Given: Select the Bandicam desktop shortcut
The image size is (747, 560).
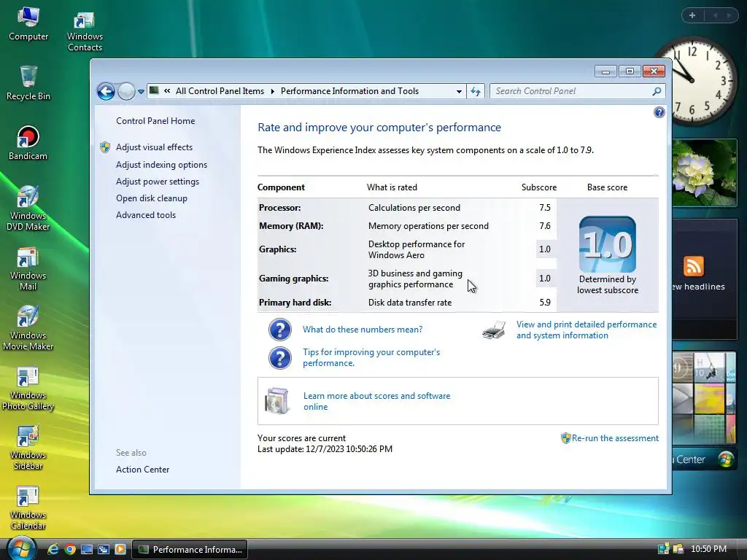Looking at the screenshot, I should pos(28,143).
